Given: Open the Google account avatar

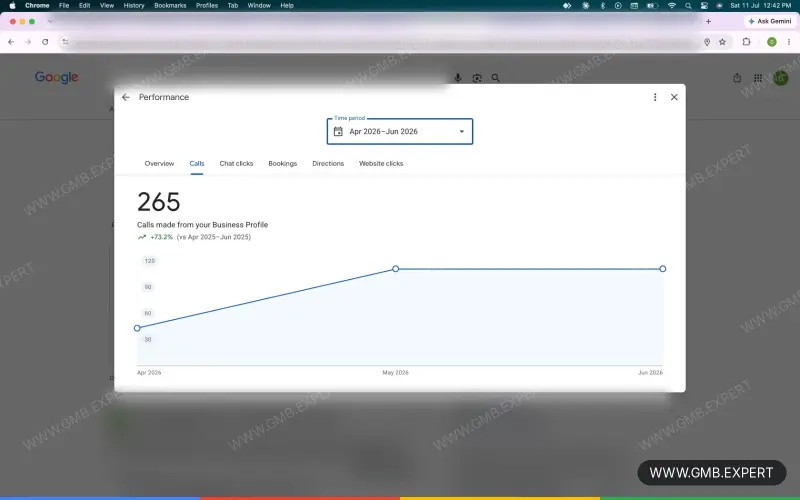Looking at the screenshot, I should pyautogui.click(x=780, y=78).
